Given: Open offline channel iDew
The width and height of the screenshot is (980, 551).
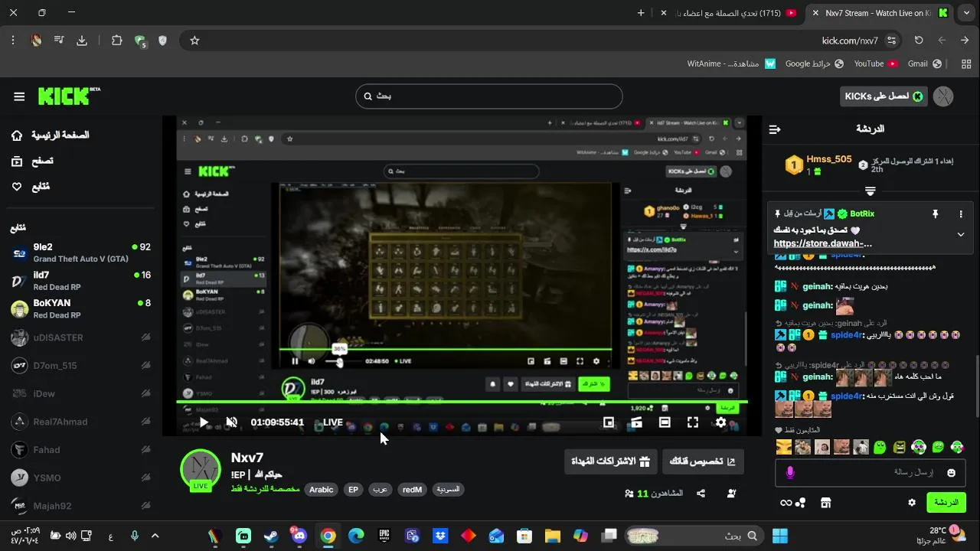Looking at the screenshot, I should click(x=80, y=393).
